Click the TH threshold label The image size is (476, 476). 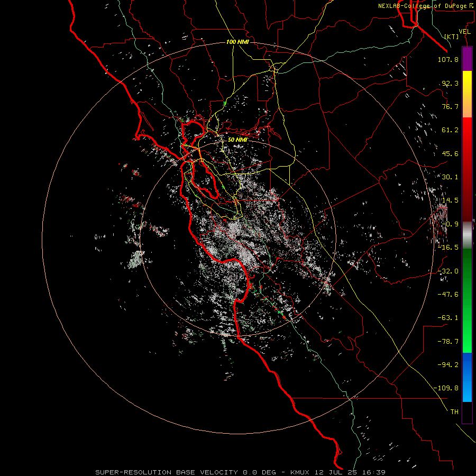click(454, 412)
